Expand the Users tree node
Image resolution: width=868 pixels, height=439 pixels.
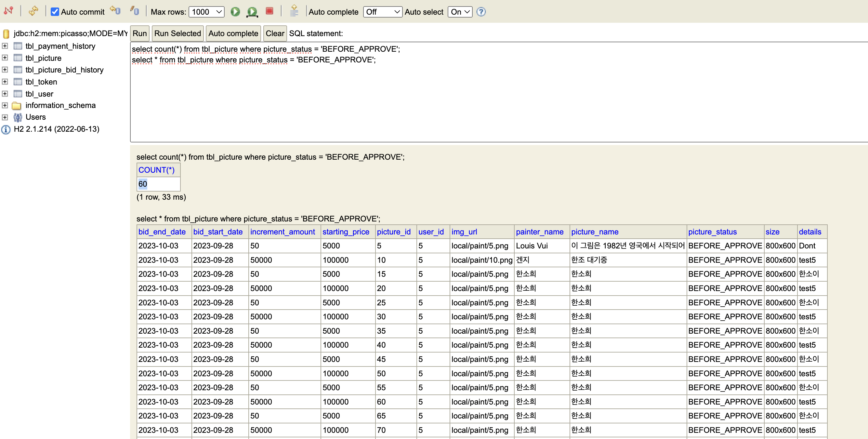(x=5, y=117)
